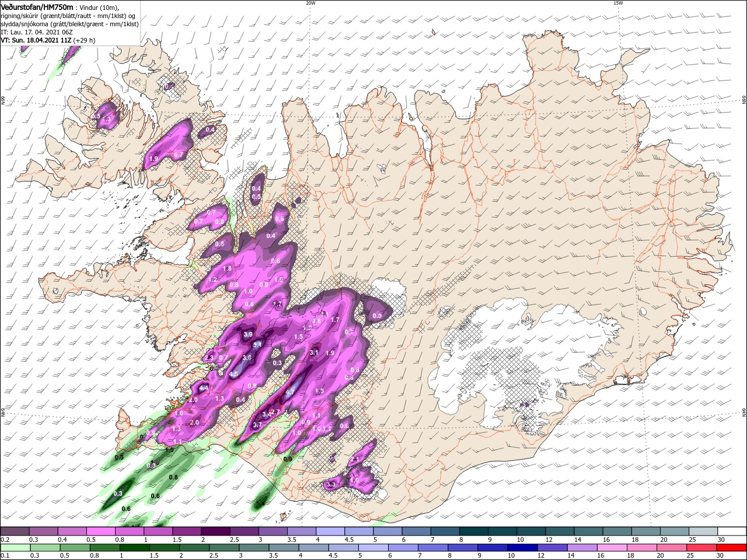
Task: Pick the dark teal 9 swatch in upper legend
Action: point(502,531)
